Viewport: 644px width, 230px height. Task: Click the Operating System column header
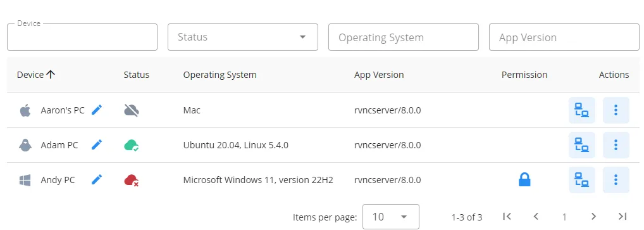220,75
